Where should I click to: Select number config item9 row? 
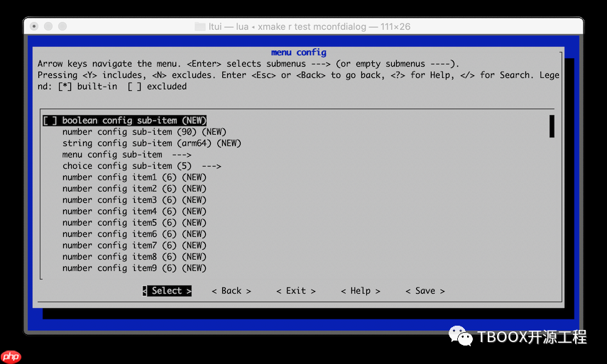[134, 268]
